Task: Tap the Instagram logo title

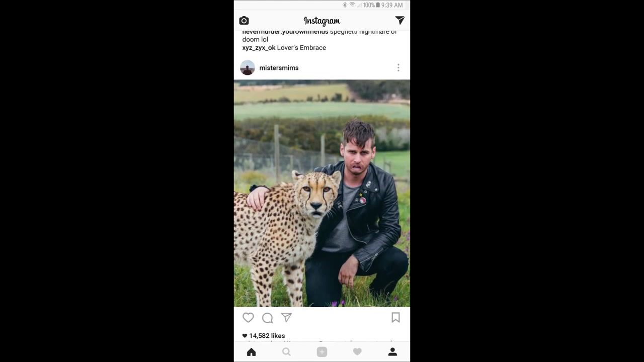Action: click(322, 21)
